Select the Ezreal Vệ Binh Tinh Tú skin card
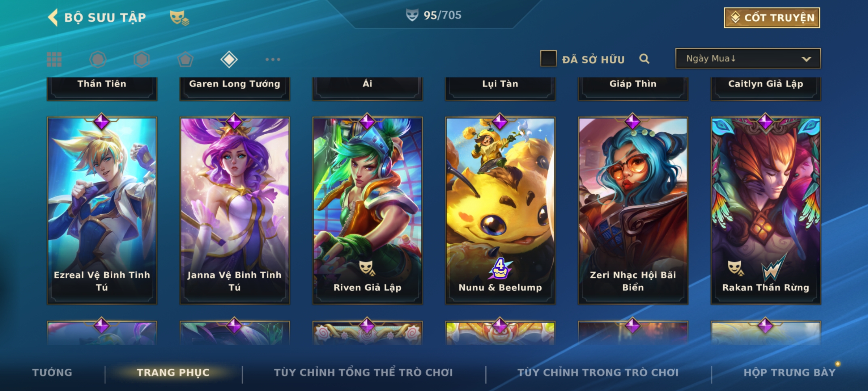Screen dimensions: 868x391 [x=102, y=210]
